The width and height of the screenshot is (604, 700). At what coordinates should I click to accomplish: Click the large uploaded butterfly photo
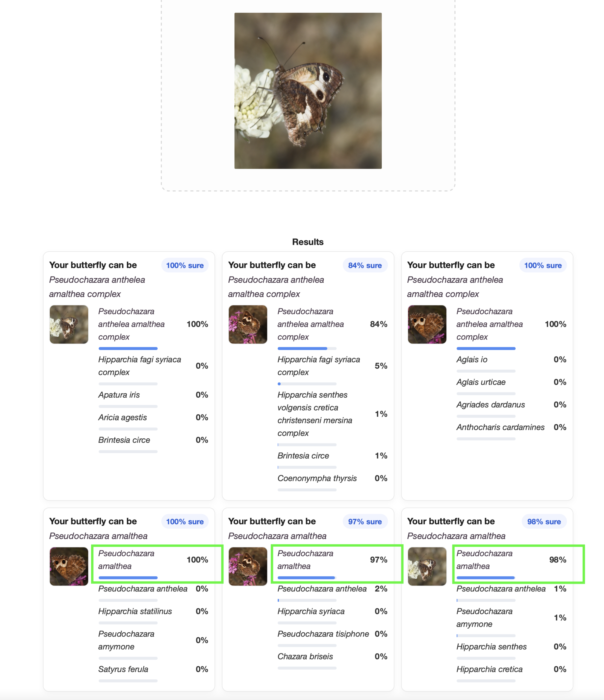point(307,91)
